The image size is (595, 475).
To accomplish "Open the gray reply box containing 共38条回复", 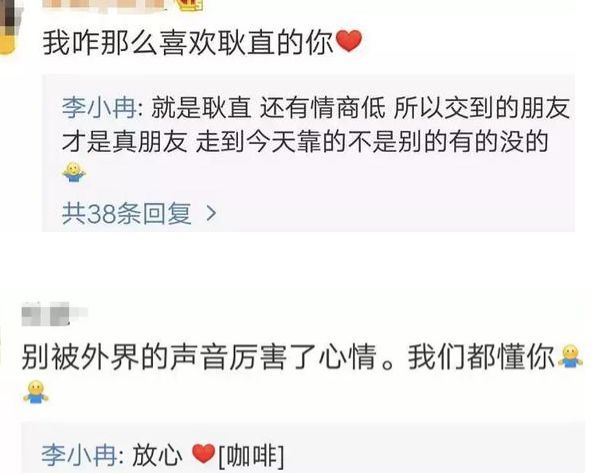I will 308,153.
